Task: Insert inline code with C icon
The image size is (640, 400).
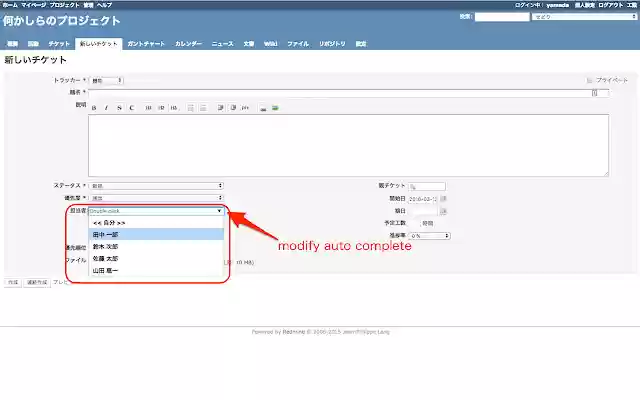Action: [x=131, y=108]
